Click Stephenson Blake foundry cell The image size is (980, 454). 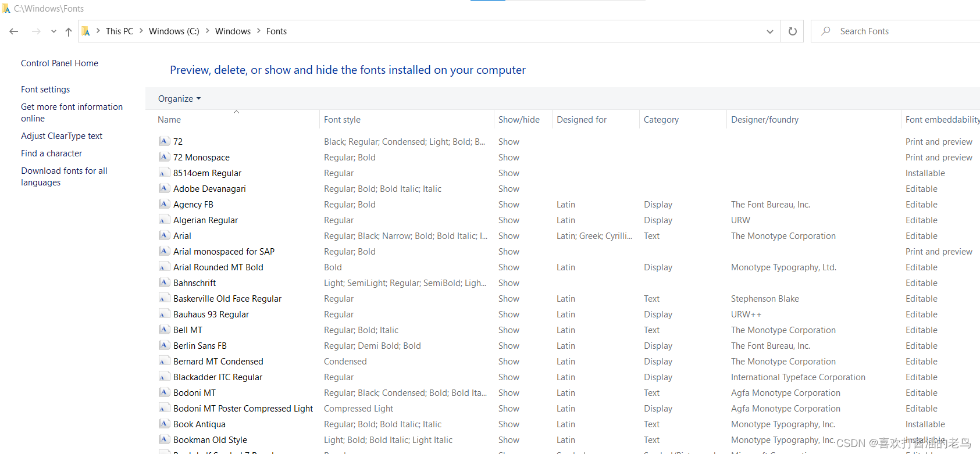coord(765,299)
